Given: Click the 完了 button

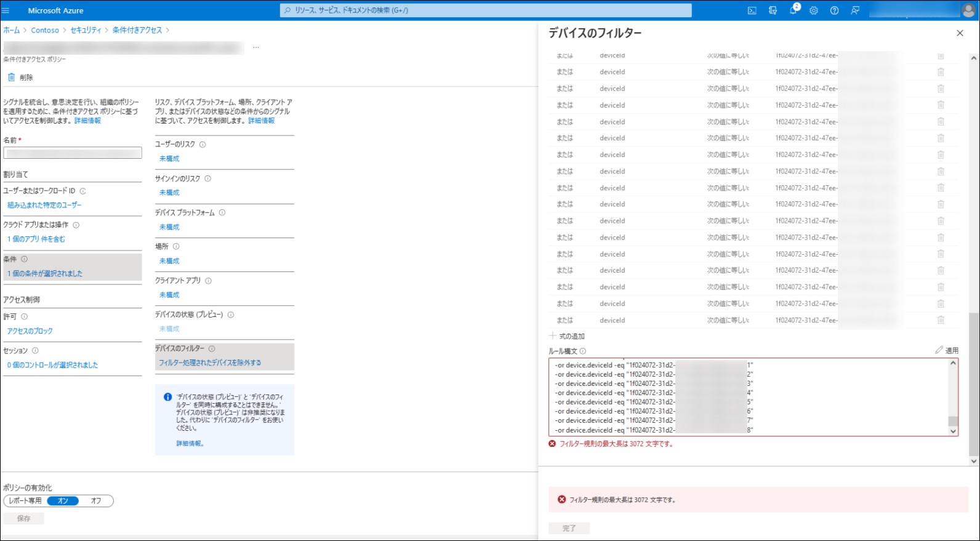Looking at the screenshot, I should (x=569, y=528).
